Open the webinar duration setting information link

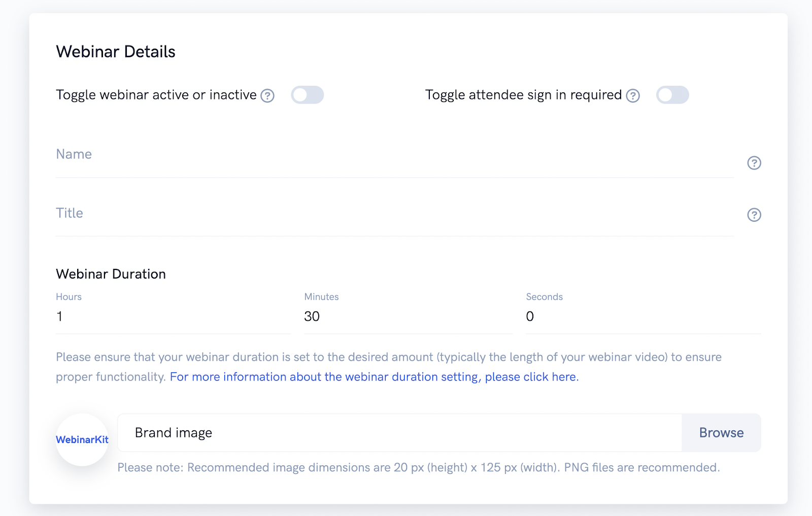374,377
